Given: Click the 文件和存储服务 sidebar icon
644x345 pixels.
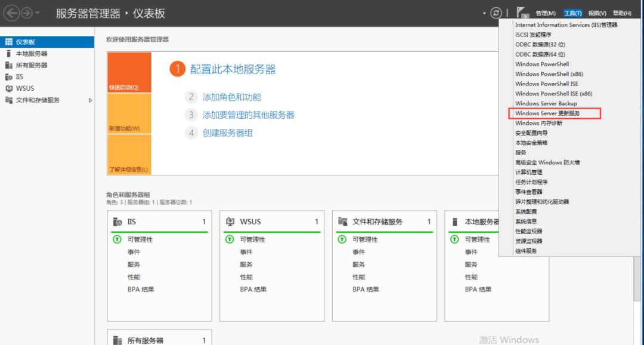Looking at the screenshot, I should coord(8,100).
